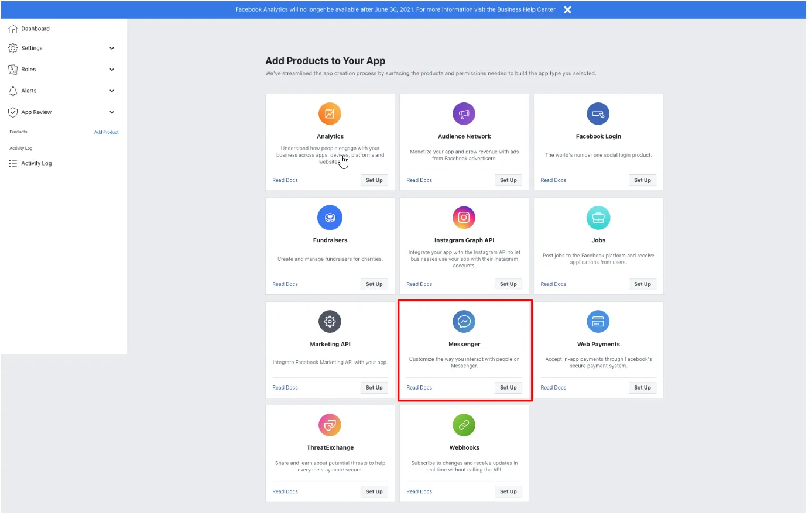Open the Business Help Center link

coord(526,9)
